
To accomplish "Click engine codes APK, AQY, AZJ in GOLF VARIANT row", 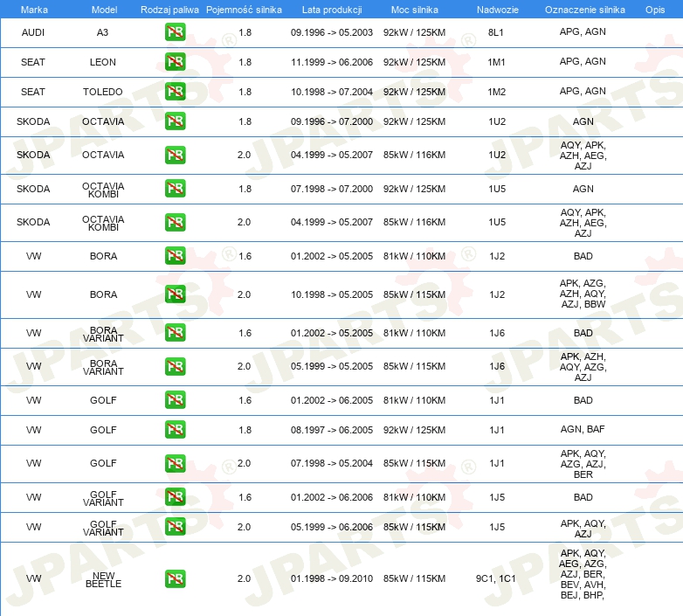I will pyautogui.click(x=583, y=529).
